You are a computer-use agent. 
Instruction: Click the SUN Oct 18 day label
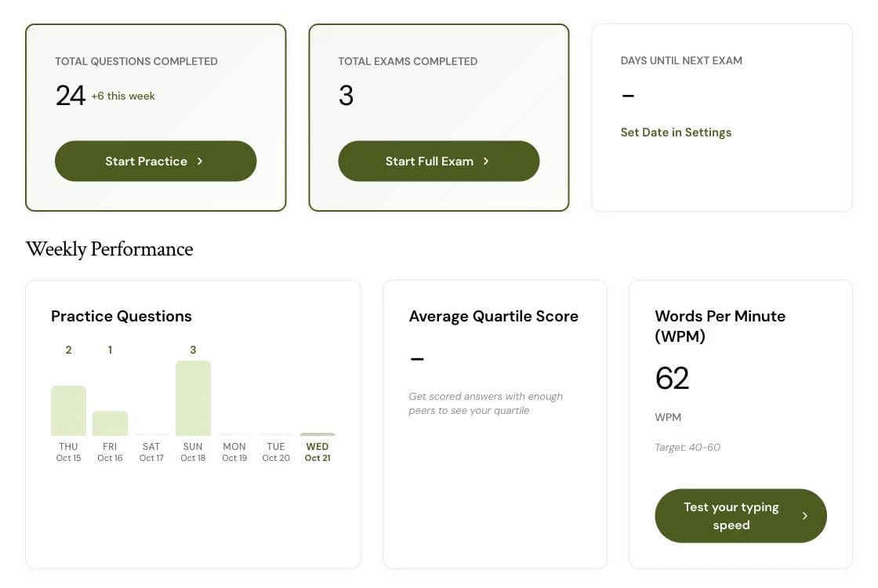(x=193, y=452)
